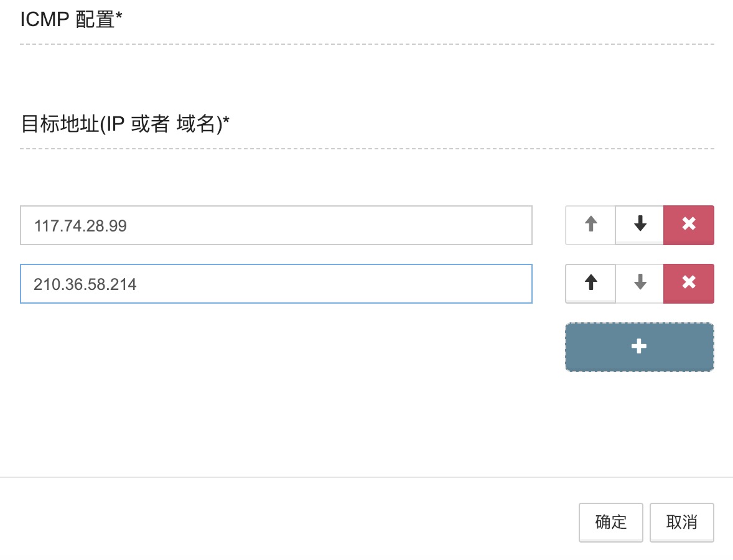
Task: Add a new target address row
Action: pyautogui.click(x=639, y=347)
